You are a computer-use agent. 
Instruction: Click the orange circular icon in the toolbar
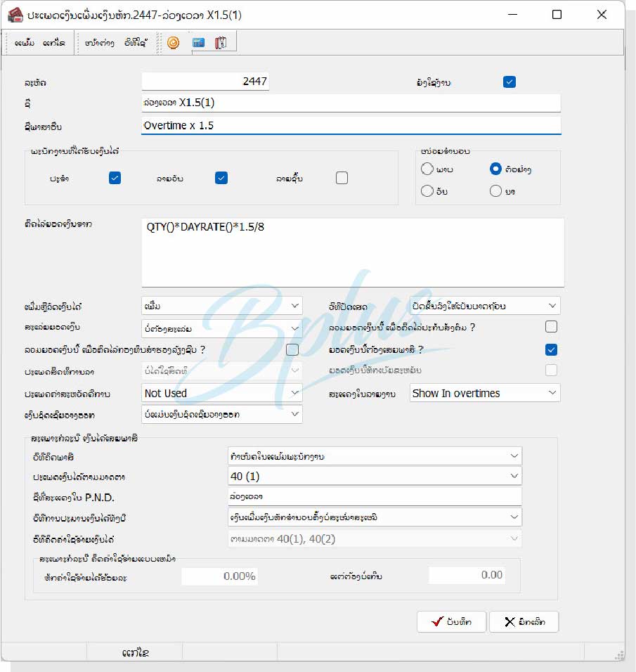coord(173,43)
